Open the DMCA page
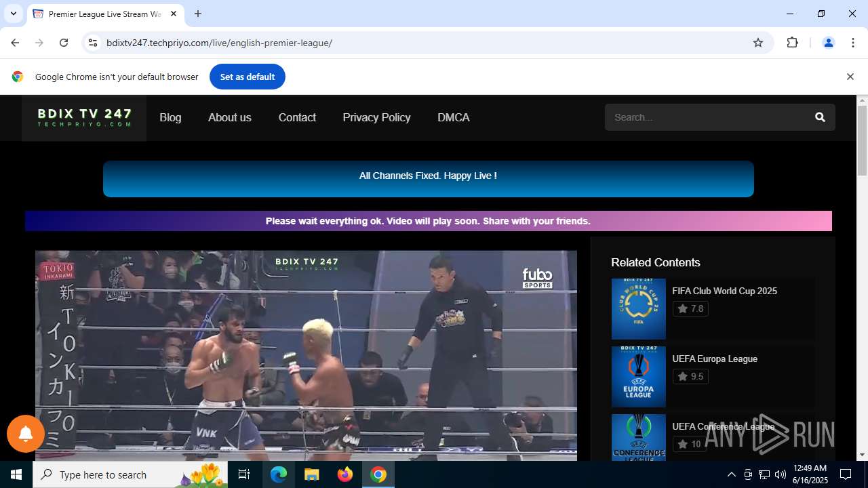 [454, 117]
